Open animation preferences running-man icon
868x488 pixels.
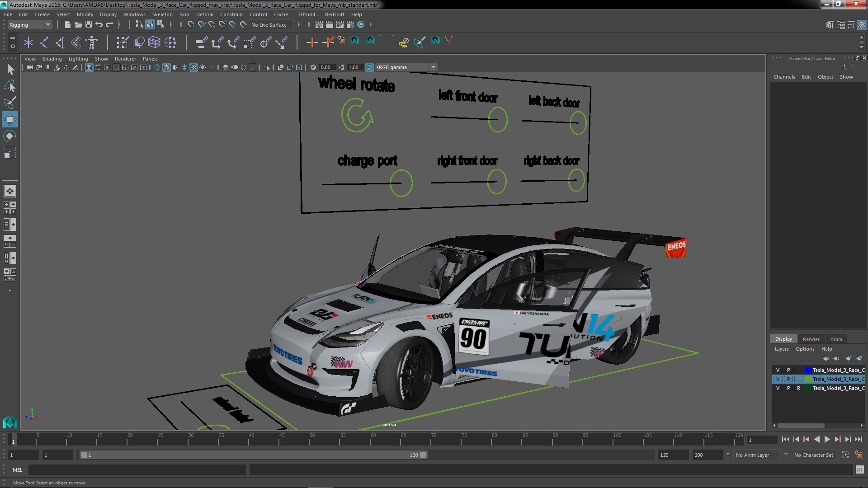point(859,455)
